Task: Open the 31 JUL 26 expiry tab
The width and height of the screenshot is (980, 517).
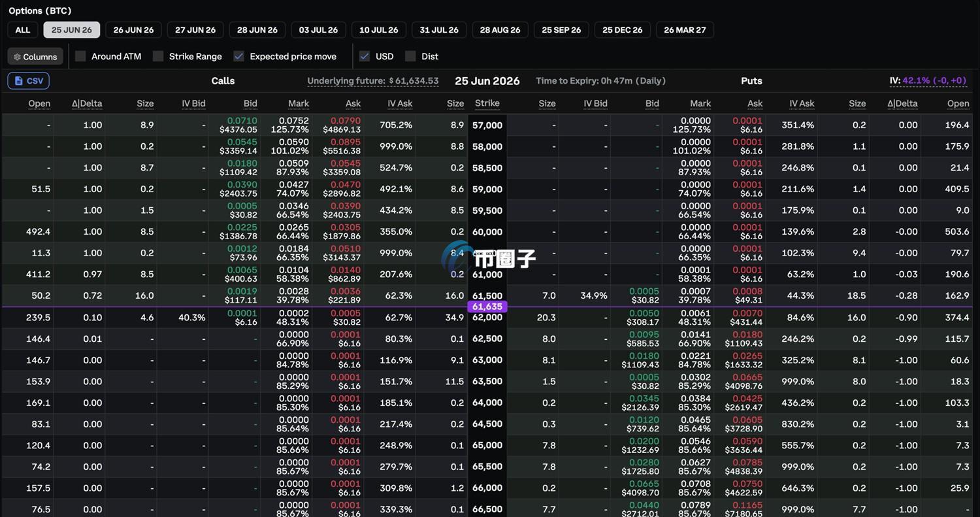Action: point(439,30)
